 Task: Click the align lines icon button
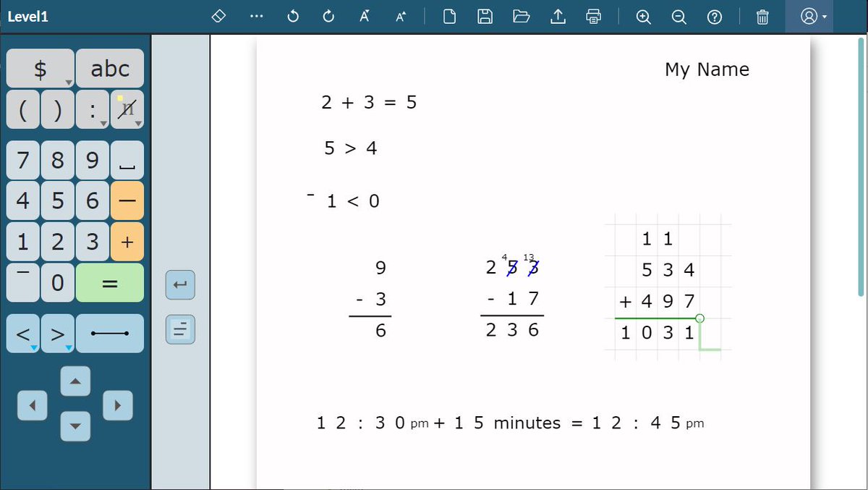(x=180, y=330)
